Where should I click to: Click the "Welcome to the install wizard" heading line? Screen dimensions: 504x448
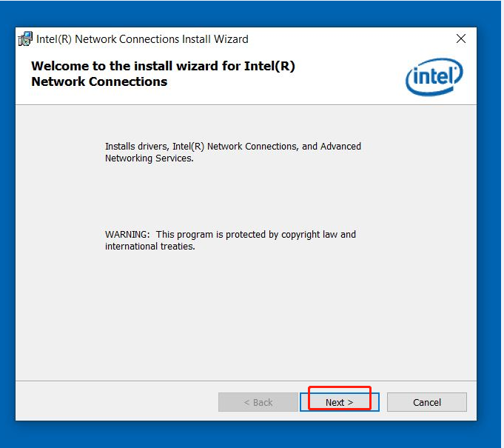click(163, 66)
